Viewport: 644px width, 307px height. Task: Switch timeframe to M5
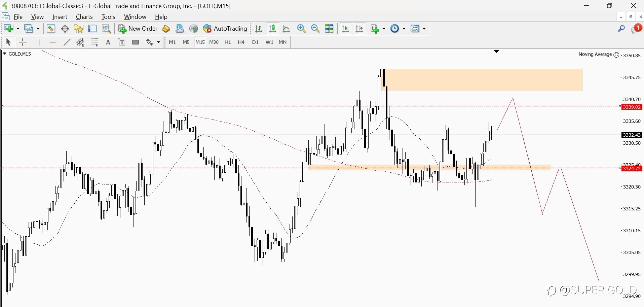pyautogui.click(x=186, y=42)
